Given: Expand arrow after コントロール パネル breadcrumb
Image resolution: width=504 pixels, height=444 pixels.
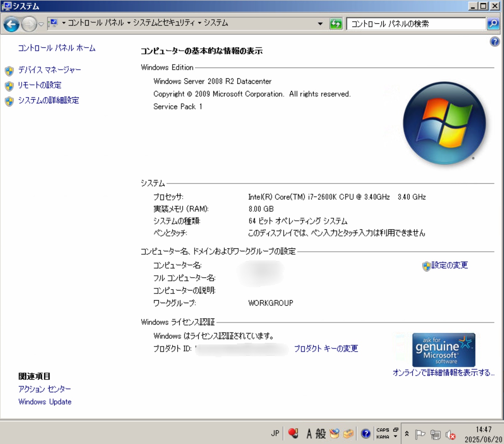Looking at the screenshot, I should pyautogui.click(x=129, y=23).
